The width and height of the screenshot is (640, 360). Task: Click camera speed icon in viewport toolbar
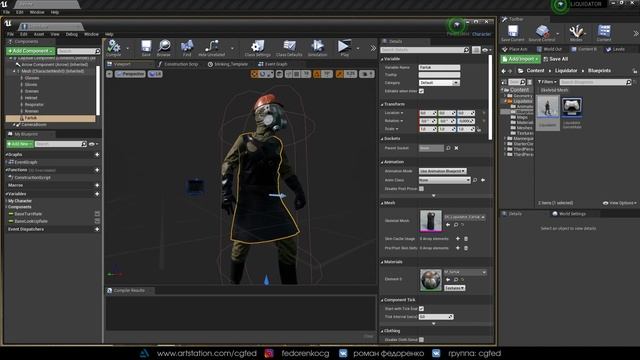click(x=366, y=74)
